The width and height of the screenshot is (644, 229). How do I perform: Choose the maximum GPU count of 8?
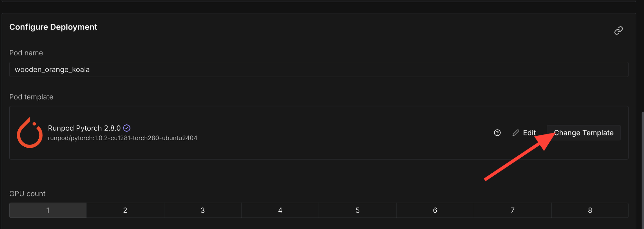click(590, 210)
